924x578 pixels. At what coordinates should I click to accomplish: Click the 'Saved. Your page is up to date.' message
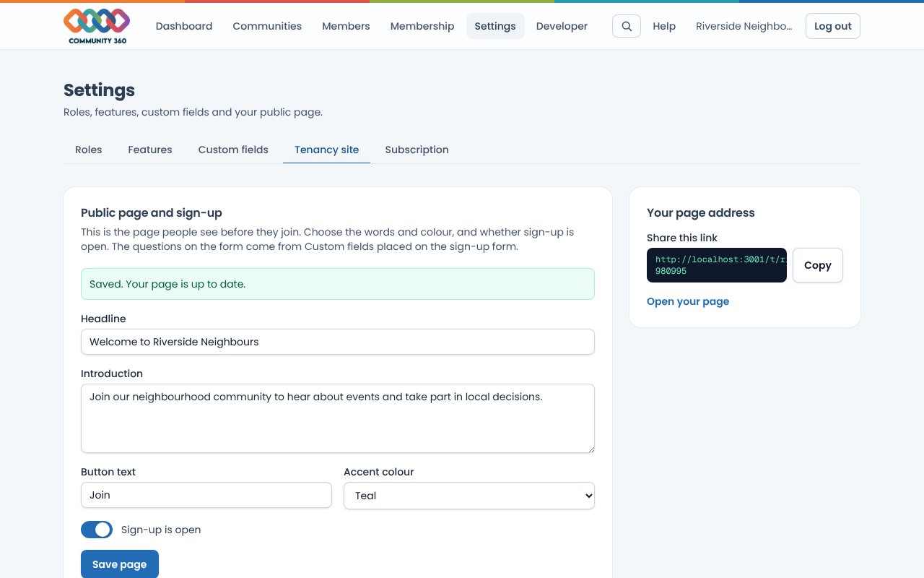338,284
